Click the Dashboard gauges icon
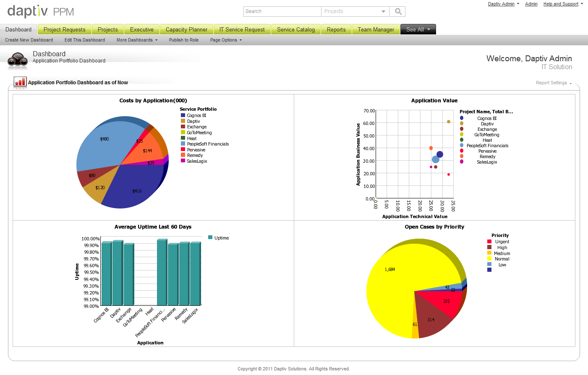 click(x=18, y=60)
